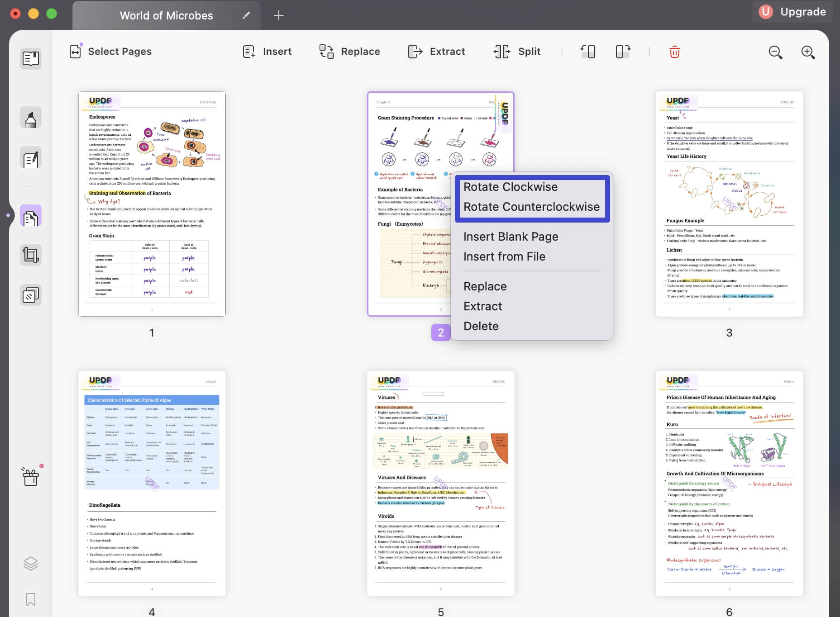This screenshot has width=840, height=617.
Task: Click the Upgrade button text
Action: tap(803, 12)
